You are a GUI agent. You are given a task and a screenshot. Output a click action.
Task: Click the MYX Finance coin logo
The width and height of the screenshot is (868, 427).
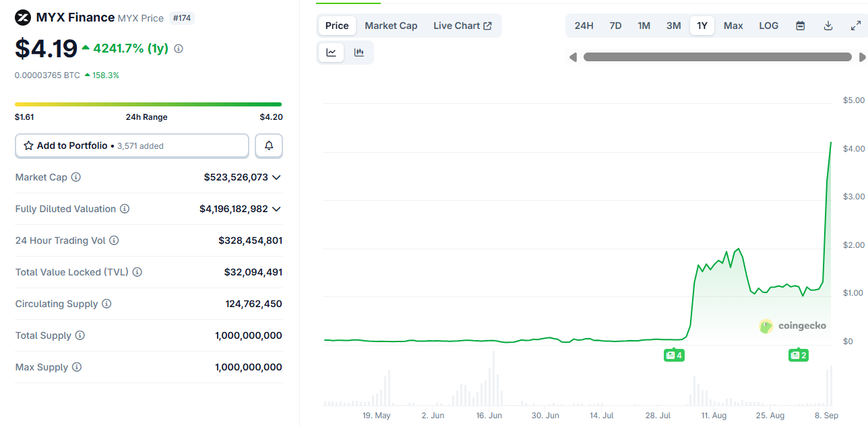(22, 17)
